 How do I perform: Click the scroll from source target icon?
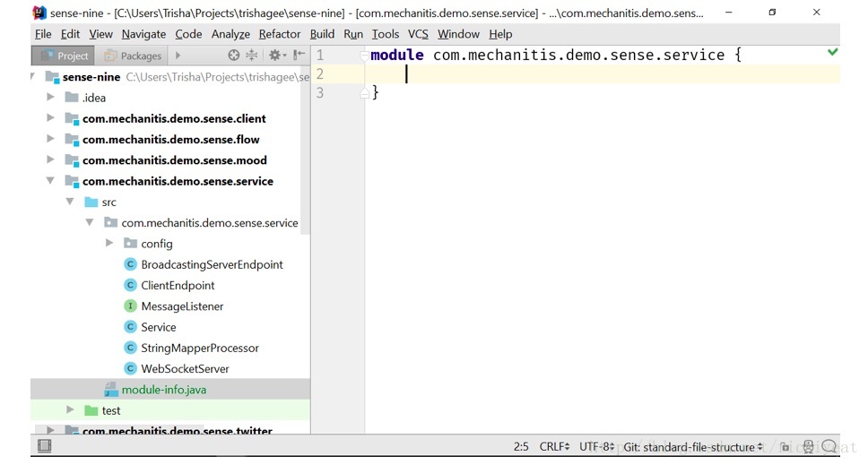tap(234, 55)
